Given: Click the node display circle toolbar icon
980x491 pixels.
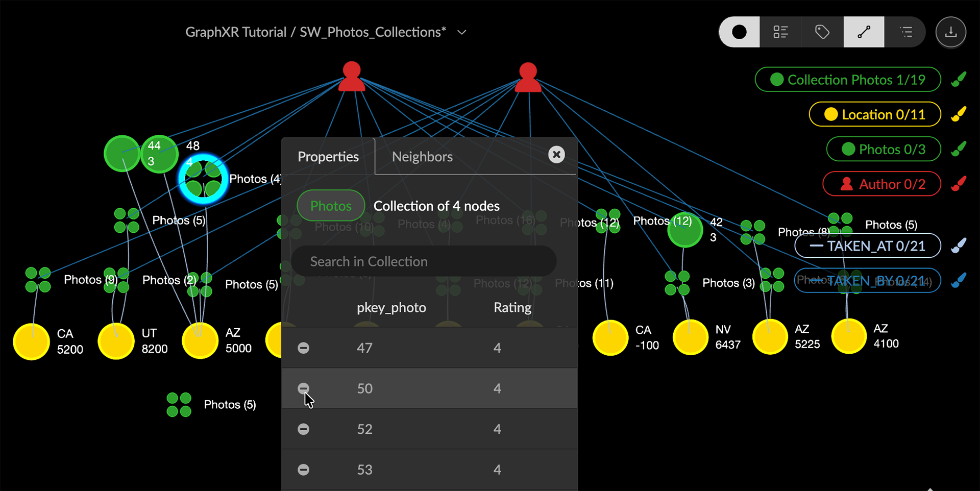Looking at the screenshot, I should click(739, 32).
